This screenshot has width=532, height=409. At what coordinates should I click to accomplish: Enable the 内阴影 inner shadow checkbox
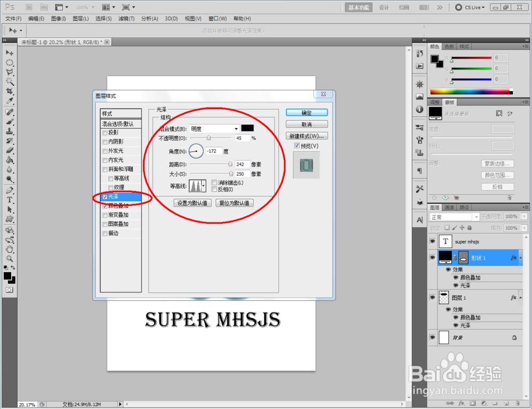(105, 142)
